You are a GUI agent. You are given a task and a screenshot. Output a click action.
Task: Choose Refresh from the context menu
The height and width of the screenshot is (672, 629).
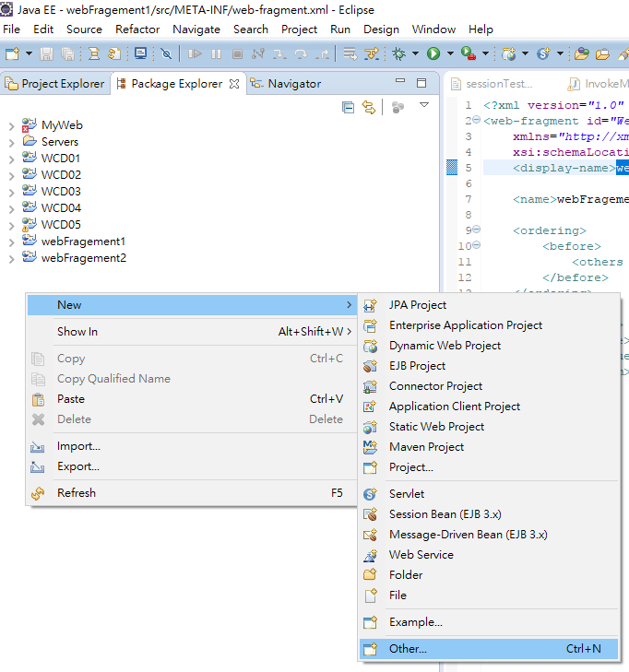pos(192,493)
